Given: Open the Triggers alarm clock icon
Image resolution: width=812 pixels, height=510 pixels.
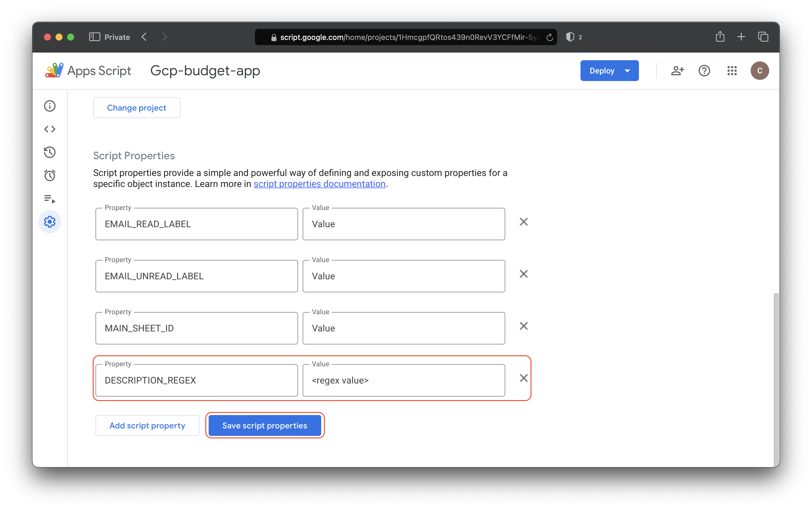Looking at the screenshot, I should [49, 175].
